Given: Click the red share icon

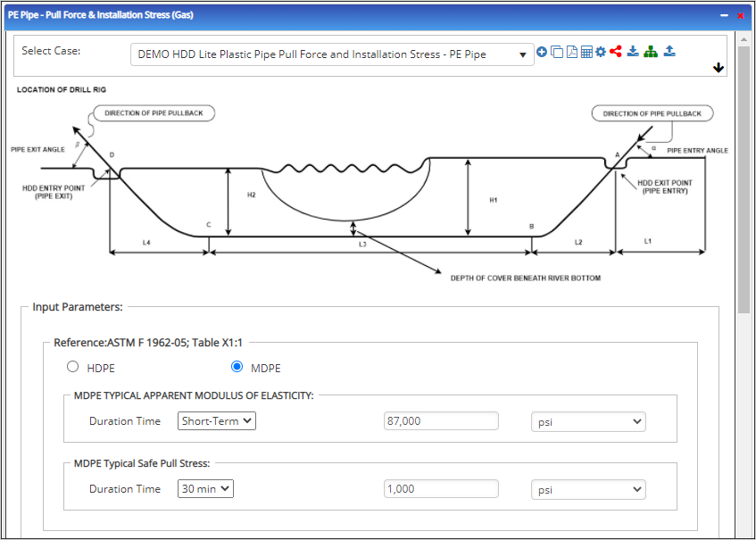Looking at the screenshot, I should tap(616, 53).
